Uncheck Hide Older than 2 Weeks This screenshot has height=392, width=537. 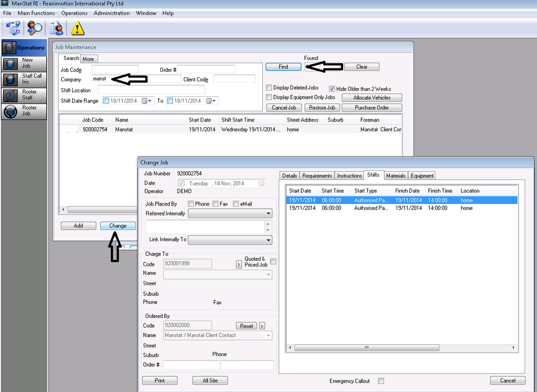(332, 89)
